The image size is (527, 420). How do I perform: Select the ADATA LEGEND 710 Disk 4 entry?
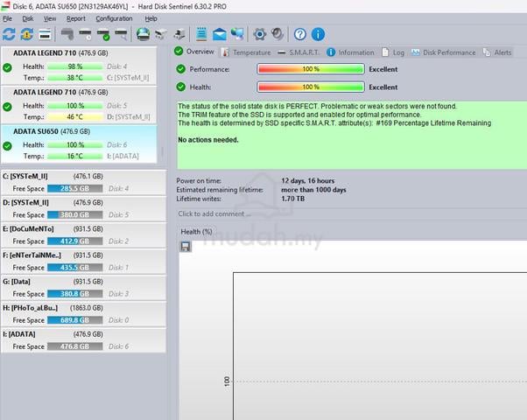tap(79, 66)
